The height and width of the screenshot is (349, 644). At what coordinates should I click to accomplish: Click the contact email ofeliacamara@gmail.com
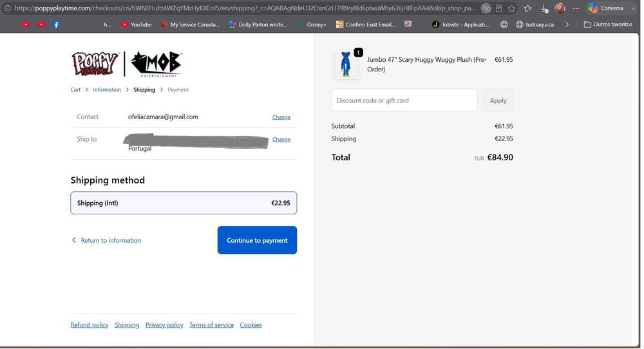[x=163, y=117]
